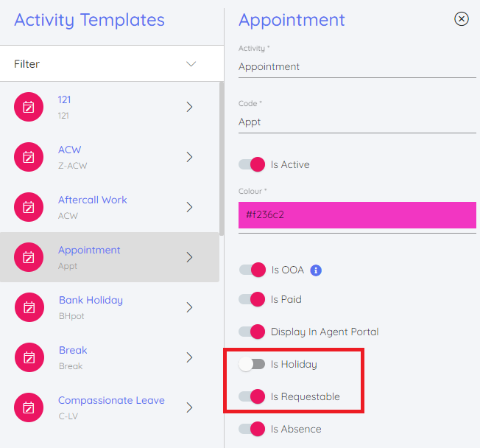The height and width of the screenshot is (448, 480).
Task: Click the Aftercall Work calendar icon
Action: click(x=29, y=207)
